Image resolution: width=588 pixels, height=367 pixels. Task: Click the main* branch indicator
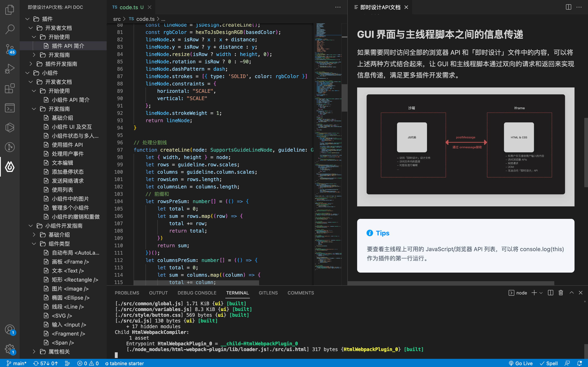(17, 363)
